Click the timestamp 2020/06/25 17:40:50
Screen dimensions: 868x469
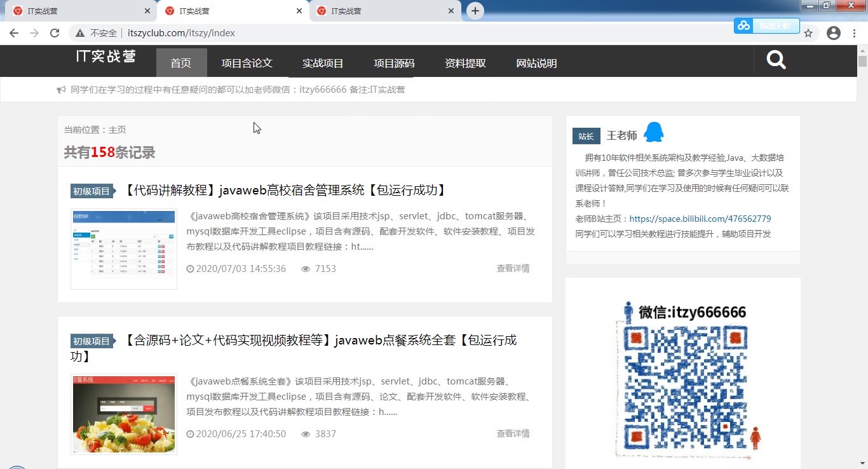click(x=241, y=434)
